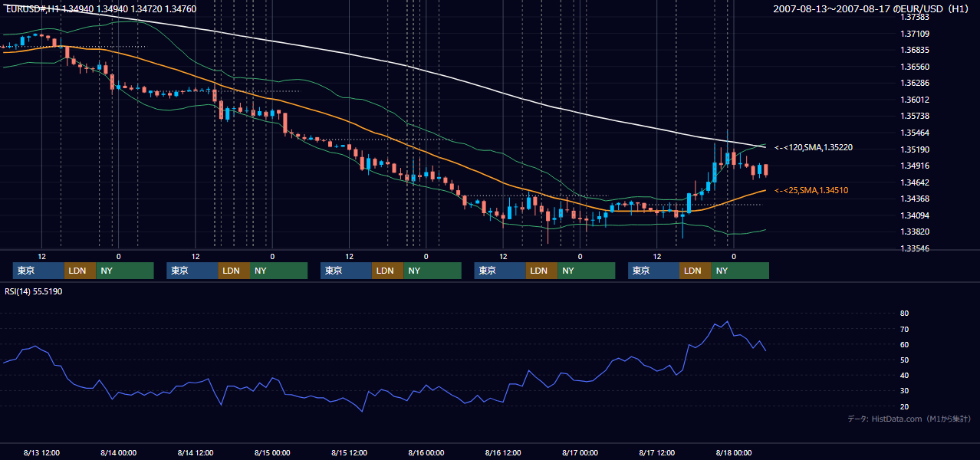Select the 25 SMA 1.34510 label

(811, 190)
